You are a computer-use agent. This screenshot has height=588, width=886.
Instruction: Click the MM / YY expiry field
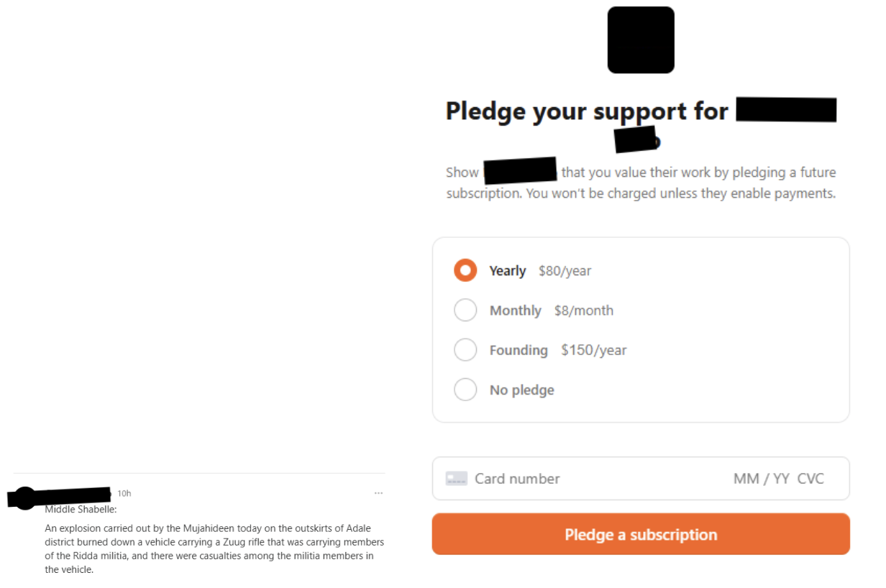coord(762,479)
